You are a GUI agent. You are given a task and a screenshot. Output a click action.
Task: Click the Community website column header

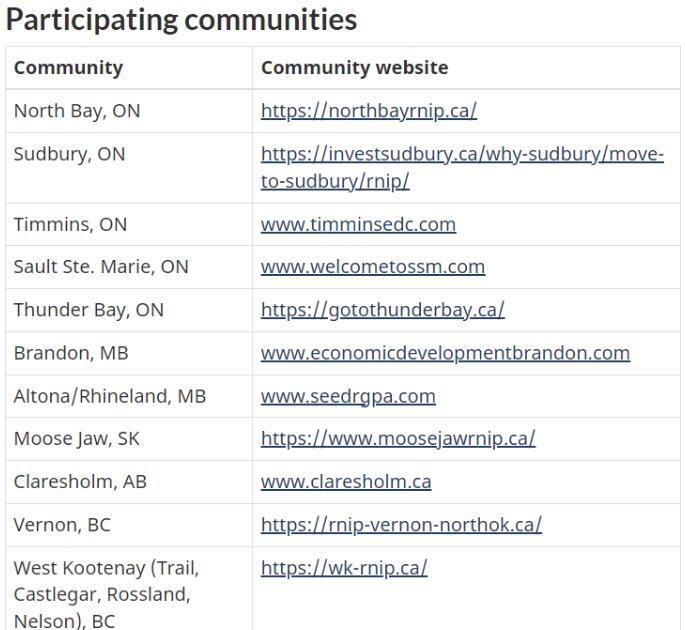click(x=354, y=68)
